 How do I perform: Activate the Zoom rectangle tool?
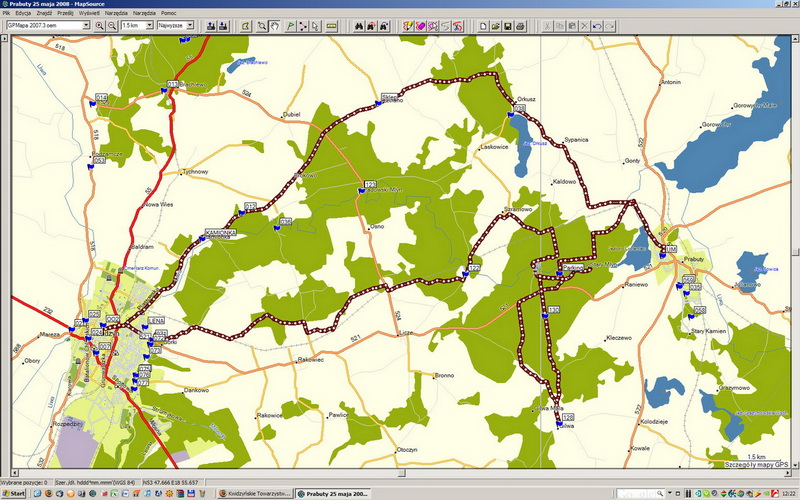pos(261,25)
